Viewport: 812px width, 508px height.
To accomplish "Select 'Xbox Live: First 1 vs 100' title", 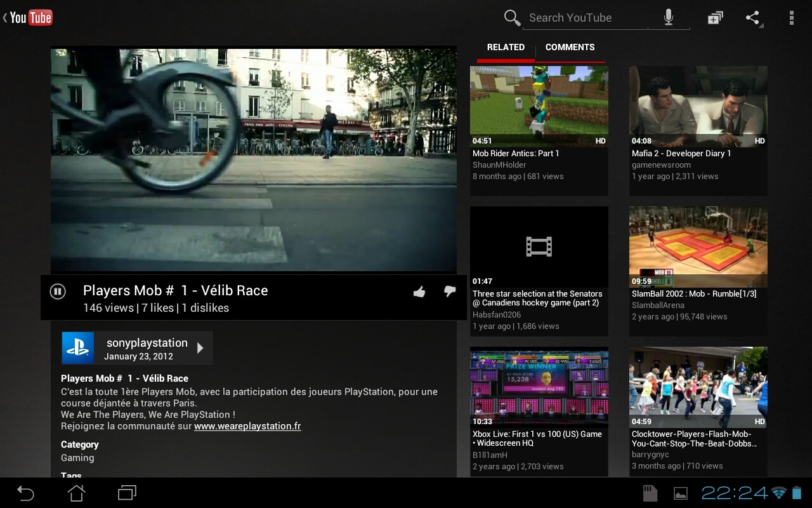I will pos(537,439).
